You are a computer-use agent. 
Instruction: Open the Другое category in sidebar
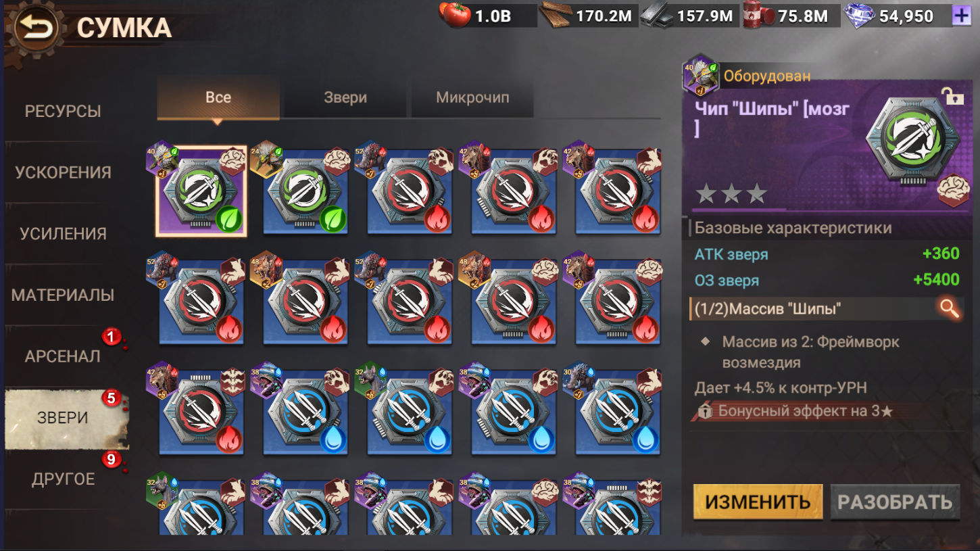tap(63, 479)
